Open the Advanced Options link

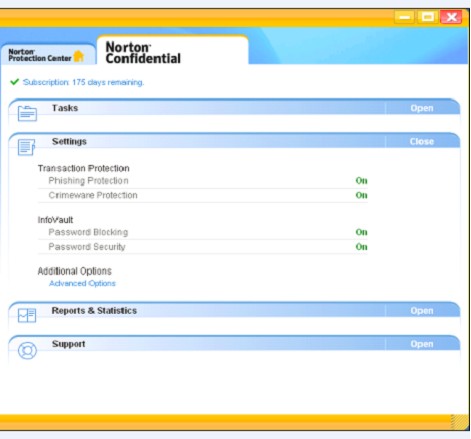[x=82, y=283]
